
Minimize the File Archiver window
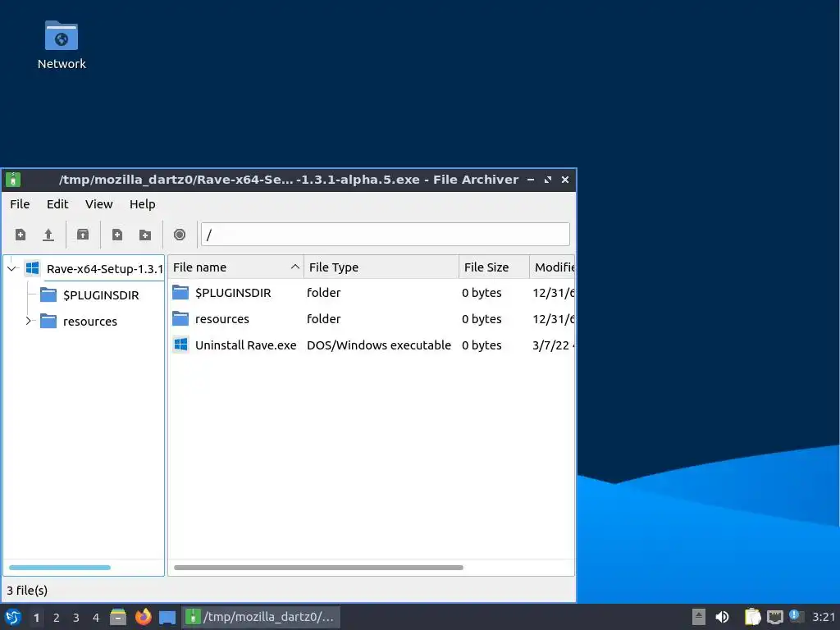(531, 180)
